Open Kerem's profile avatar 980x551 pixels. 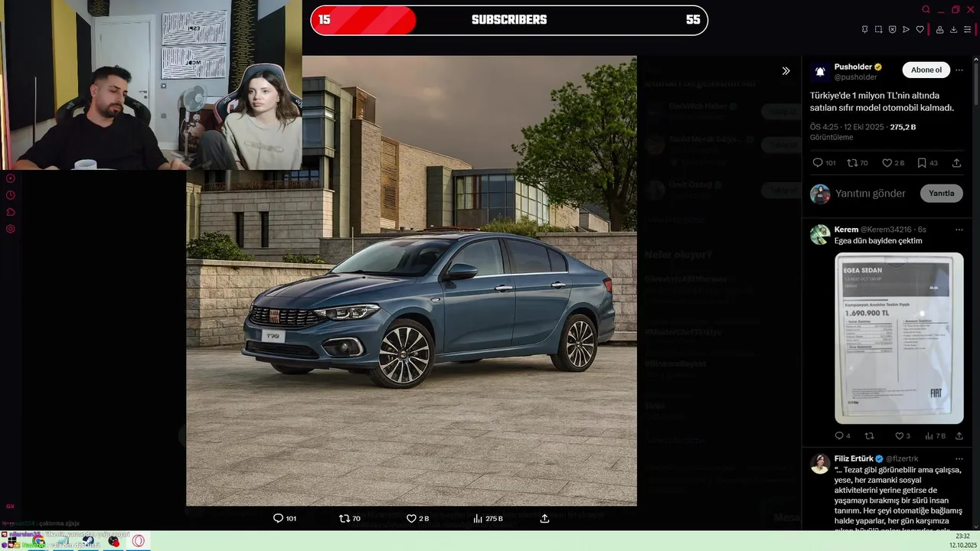(820, 235)
